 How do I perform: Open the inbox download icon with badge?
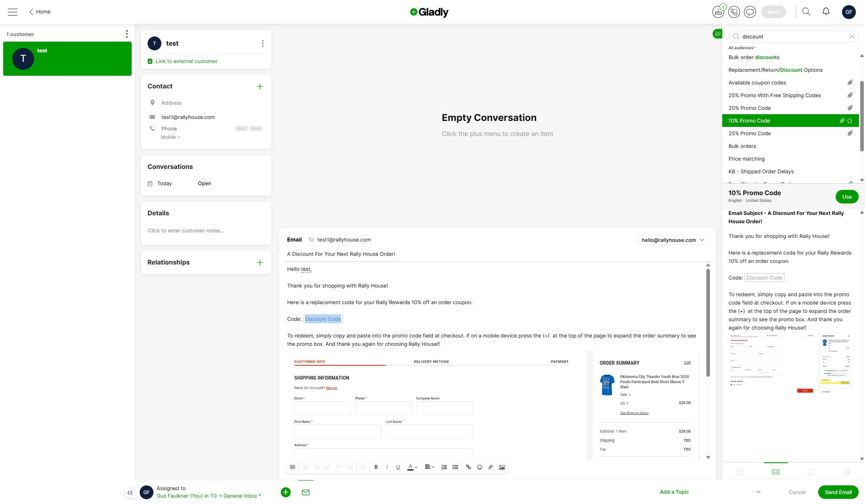(x=718, y=12)
